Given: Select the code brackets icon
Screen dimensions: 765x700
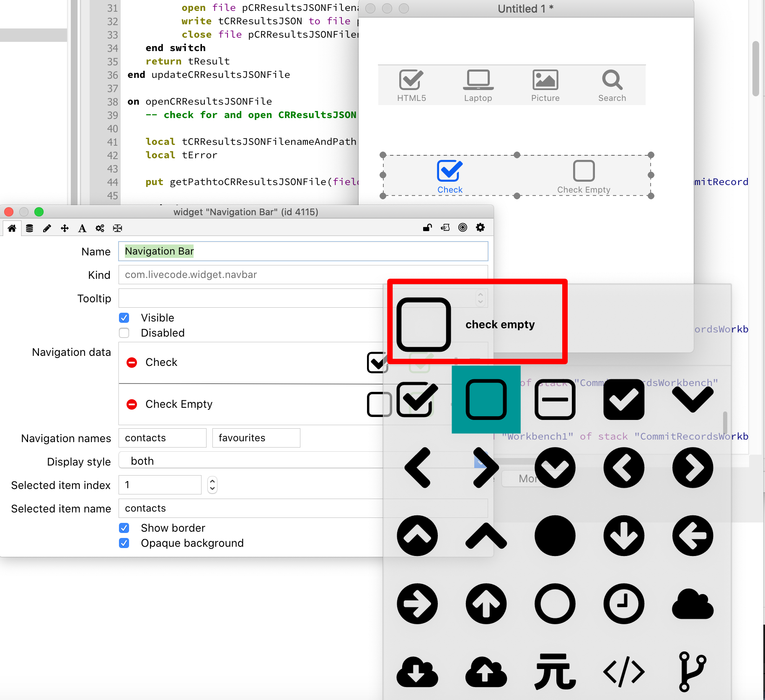Looking at the screenshot, I should pyautogui.click(x=623, y=672).
